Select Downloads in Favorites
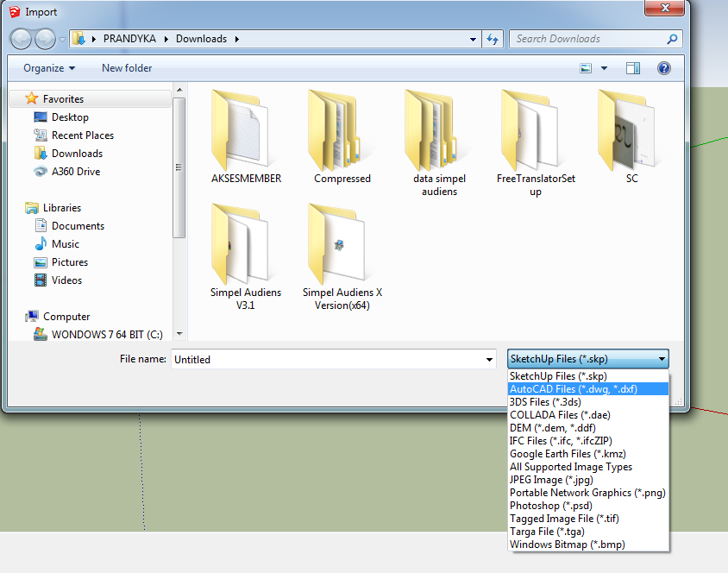The height and width of the screenshot is (573, 728). pyautogui.click(x=77, y=154)
